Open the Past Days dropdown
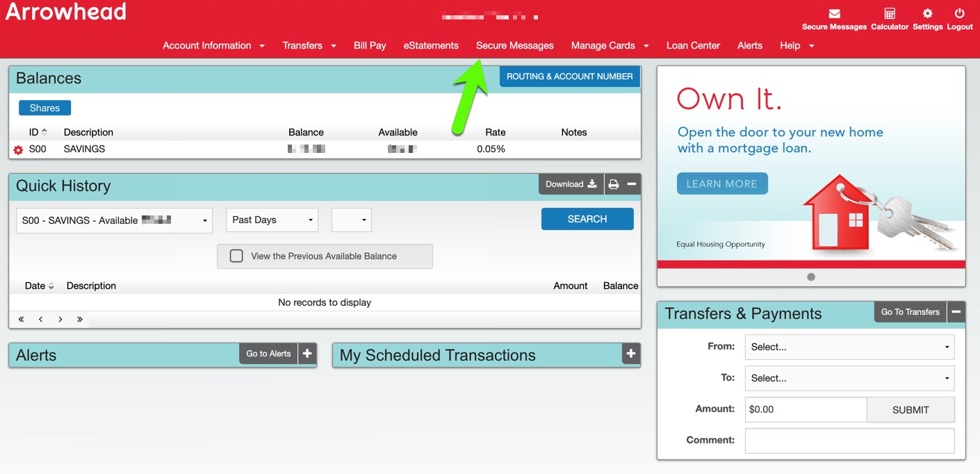The image size is (980, 474). 272,220
